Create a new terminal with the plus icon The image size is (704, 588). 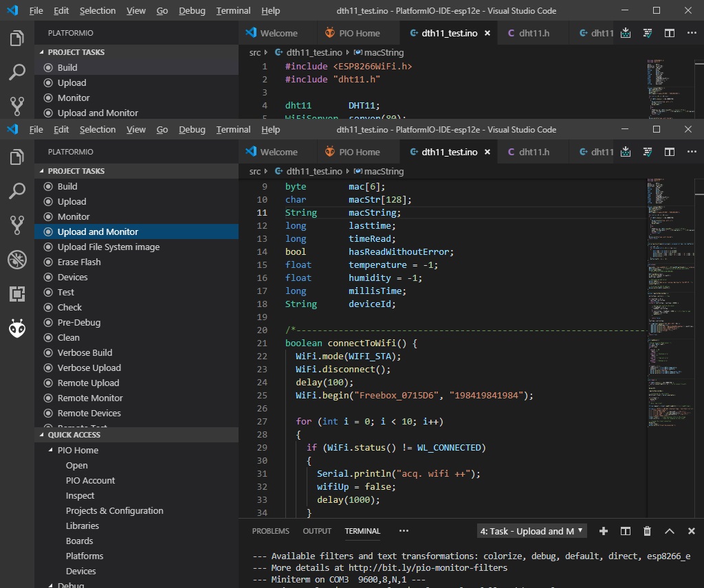coord(604,531)
